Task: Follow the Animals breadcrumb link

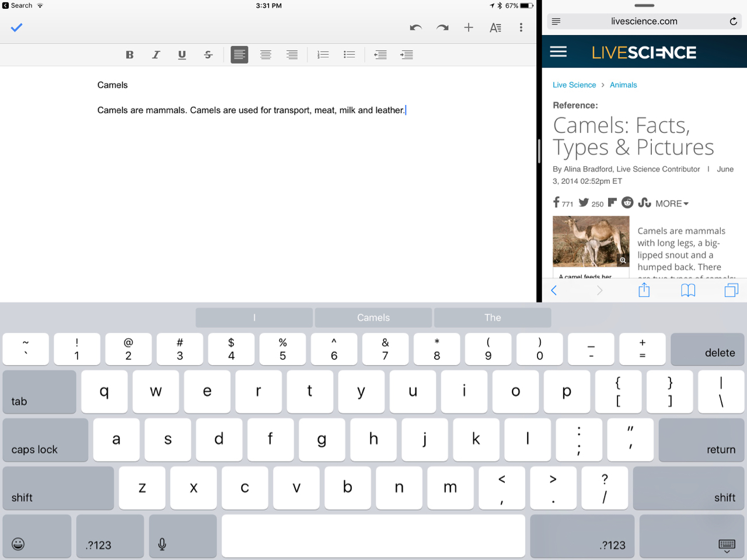Action: (x=623, y=85)
